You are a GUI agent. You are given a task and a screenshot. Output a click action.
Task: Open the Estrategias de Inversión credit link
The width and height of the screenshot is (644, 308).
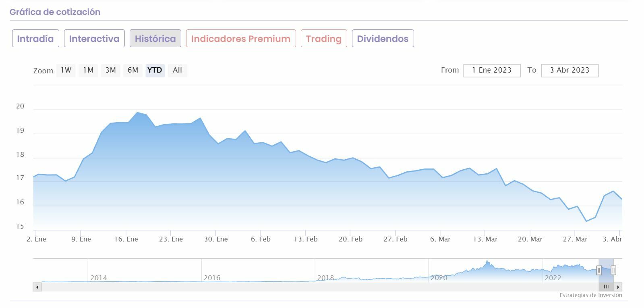click(x=590, y=295)
